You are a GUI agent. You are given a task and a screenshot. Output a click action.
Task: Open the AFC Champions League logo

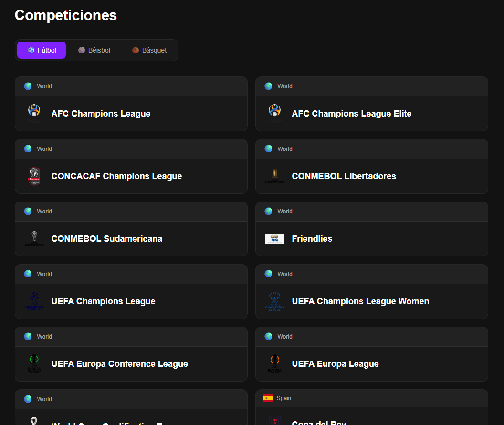tap(34, 114)
